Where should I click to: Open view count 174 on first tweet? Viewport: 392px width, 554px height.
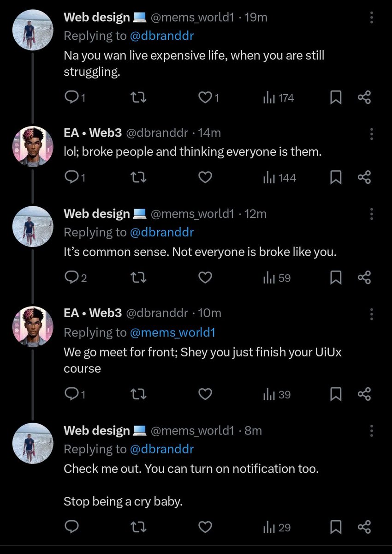tap(278, 97)
